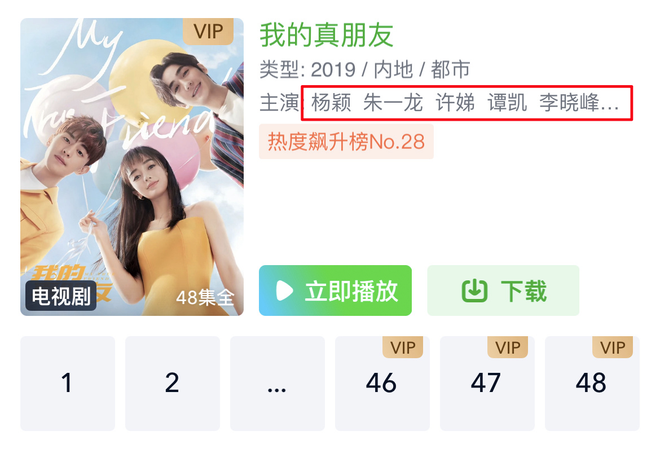This screenshot has height=449, width=660.
Task: Start playback with 立即播放 button
Action: click(x=335, y=290)
